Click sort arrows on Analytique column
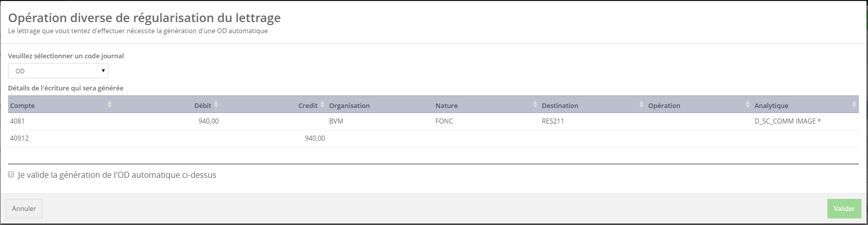Image resolution: width=868 pixels, height=225 pixels. pyautogui.click(x=854, y=104)
